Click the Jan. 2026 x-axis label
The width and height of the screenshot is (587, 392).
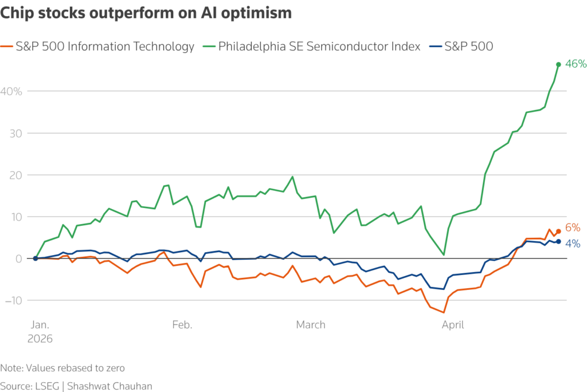click(x=40, y=332)
